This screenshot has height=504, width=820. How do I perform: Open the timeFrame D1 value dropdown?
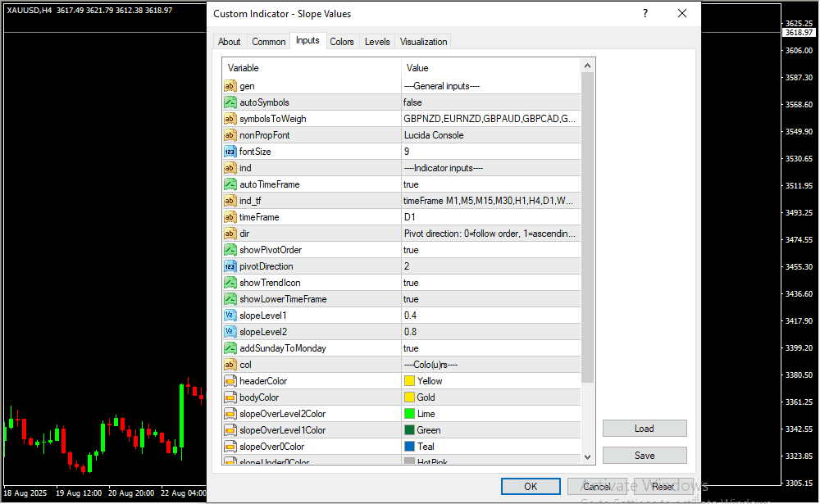click(x=490, y=217)
